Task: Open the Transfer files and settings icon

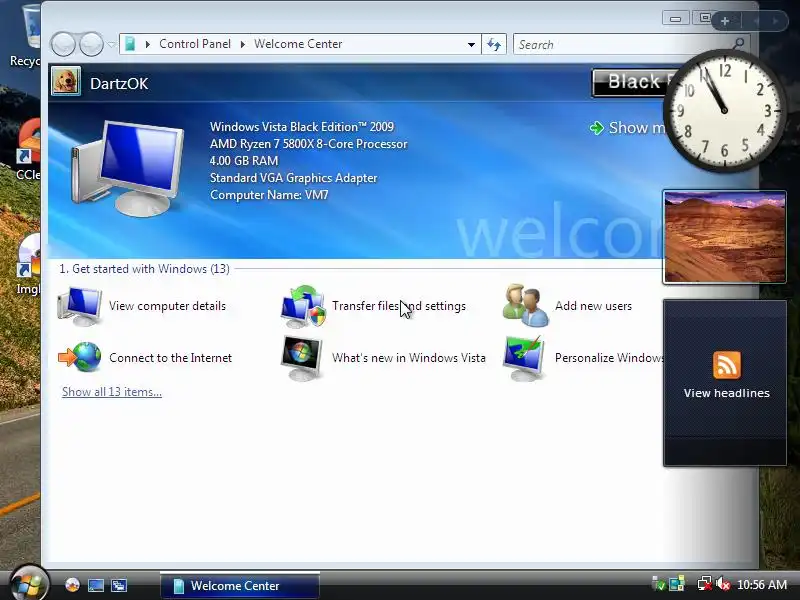Action: click(303, 306)
